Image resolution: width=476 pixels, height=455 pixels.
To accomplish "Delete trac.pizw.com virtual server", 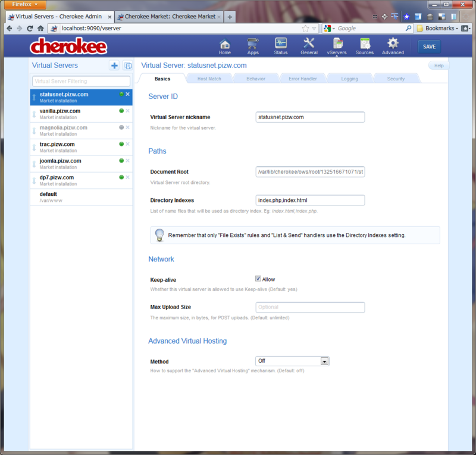I will coord(128,144).
